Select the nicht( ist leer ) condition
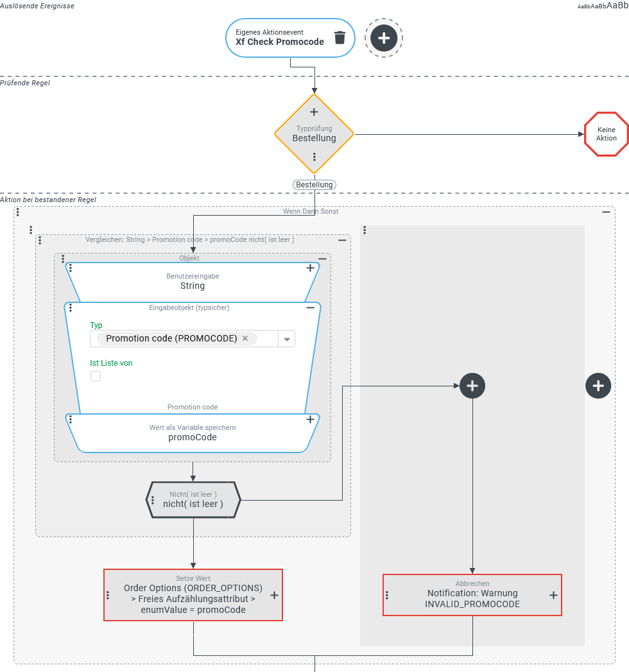 click(x=193, y=499)
